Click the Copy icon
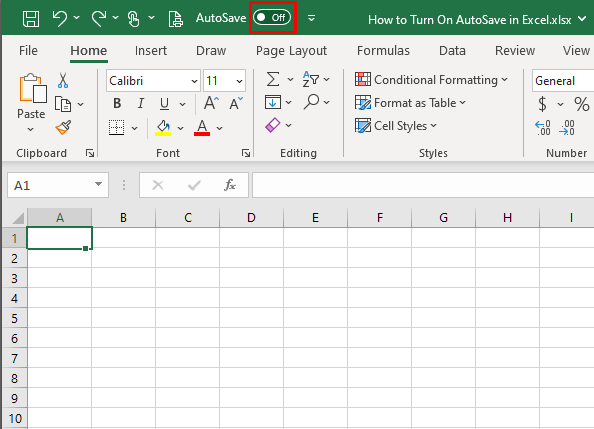594x429 pixels. point(63,104)
